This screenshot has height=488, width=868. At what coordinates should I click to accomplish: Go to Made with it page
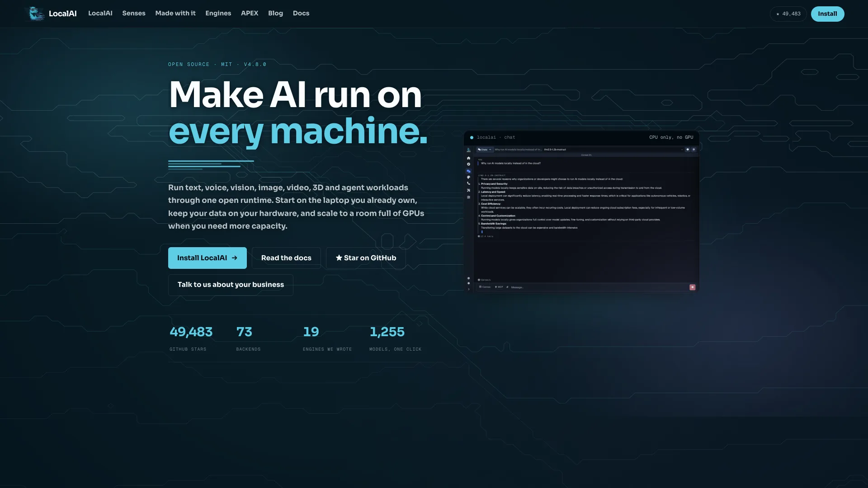click(175, 14)
